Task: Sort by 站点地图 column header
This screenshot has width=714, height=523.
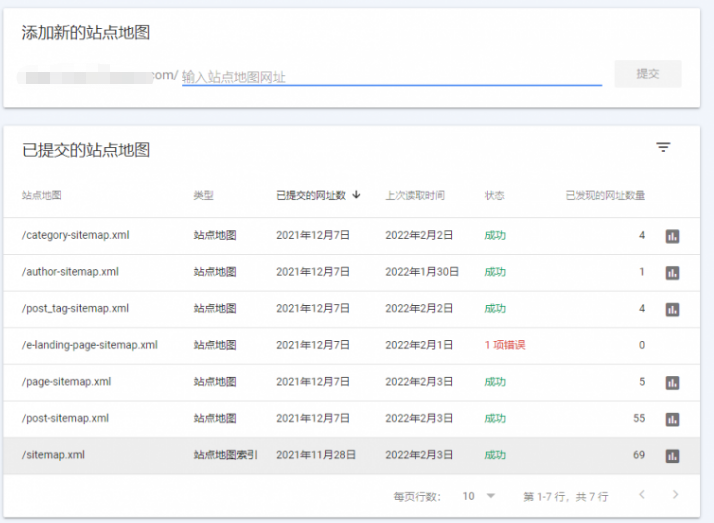Action: pyautogui.click(x=41, y=195)
